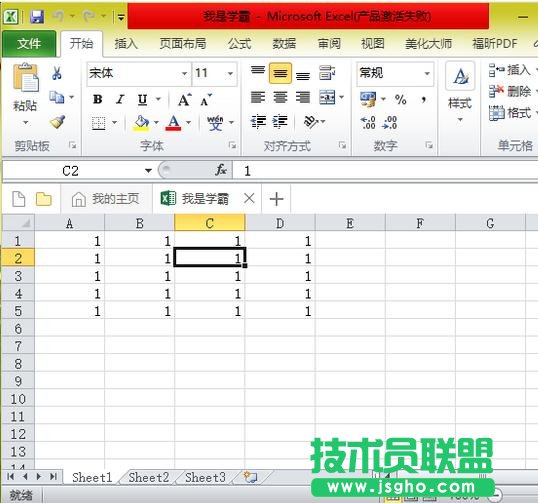Decrease decimal places

390,122
